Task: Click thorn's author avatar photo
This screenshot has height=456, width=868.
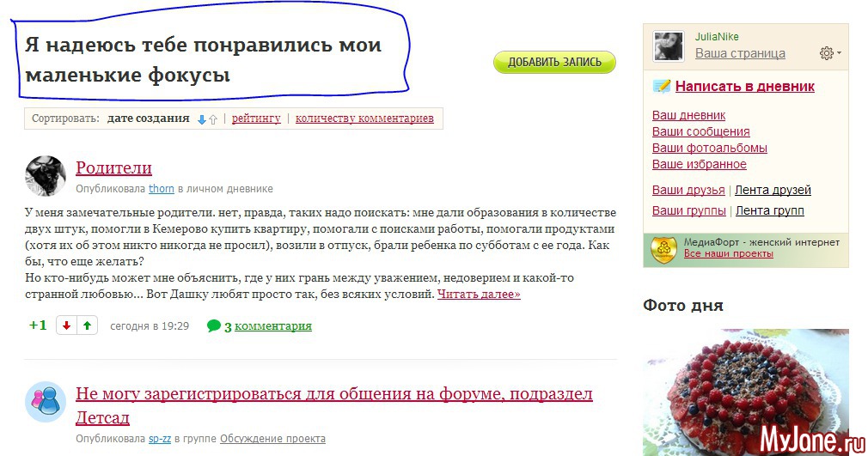Action: (46, 176)
